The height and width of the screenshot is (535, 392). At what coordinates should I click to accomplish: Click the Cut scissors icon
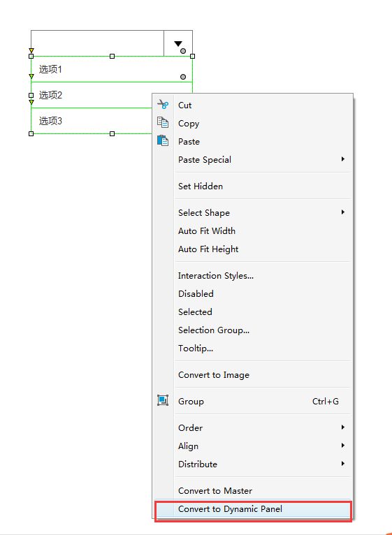click(x=163, y=104)
